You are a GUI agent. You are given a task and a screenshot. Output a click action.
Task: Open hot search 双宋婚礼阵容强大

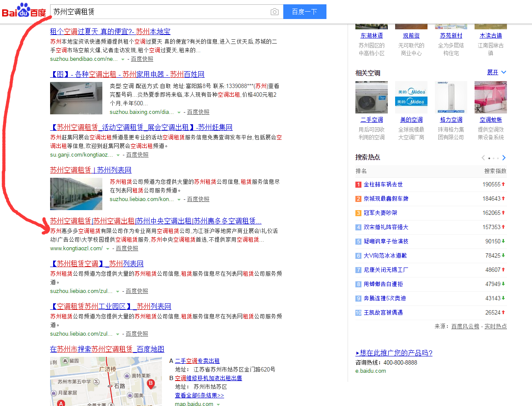pos(386,227)
